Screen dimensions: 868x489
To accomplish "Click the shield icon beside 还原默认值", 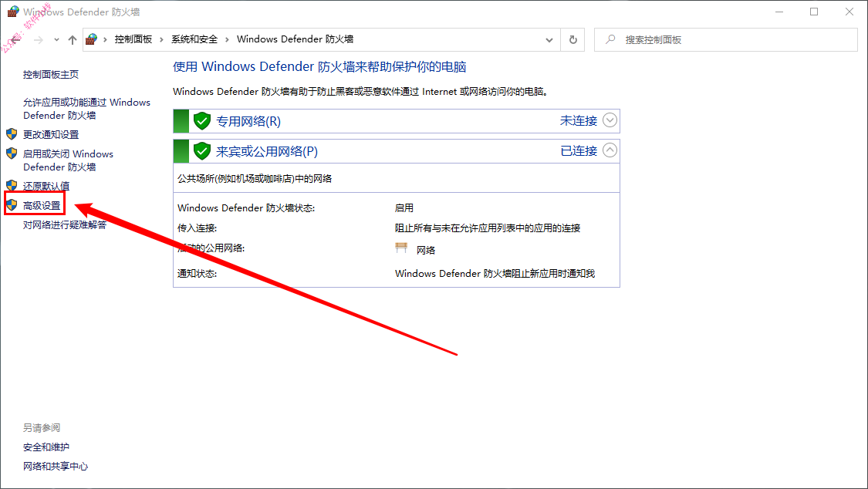I will (x=12, y=185).
